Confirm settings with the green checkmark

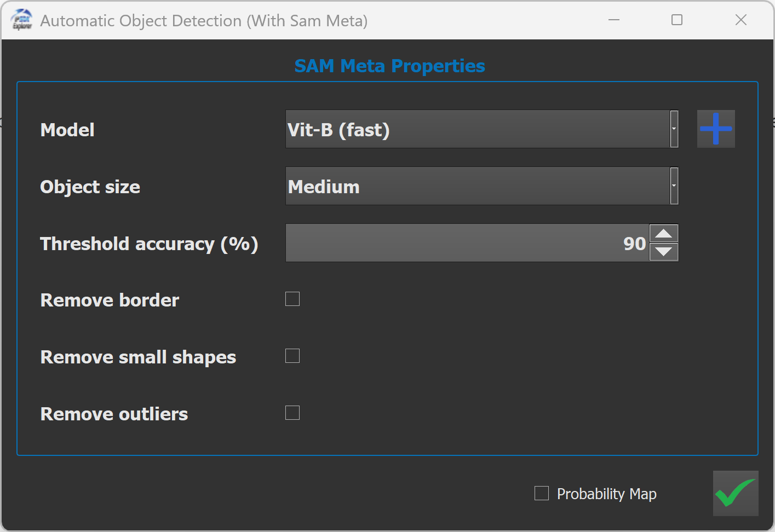[x=735, y=493]
